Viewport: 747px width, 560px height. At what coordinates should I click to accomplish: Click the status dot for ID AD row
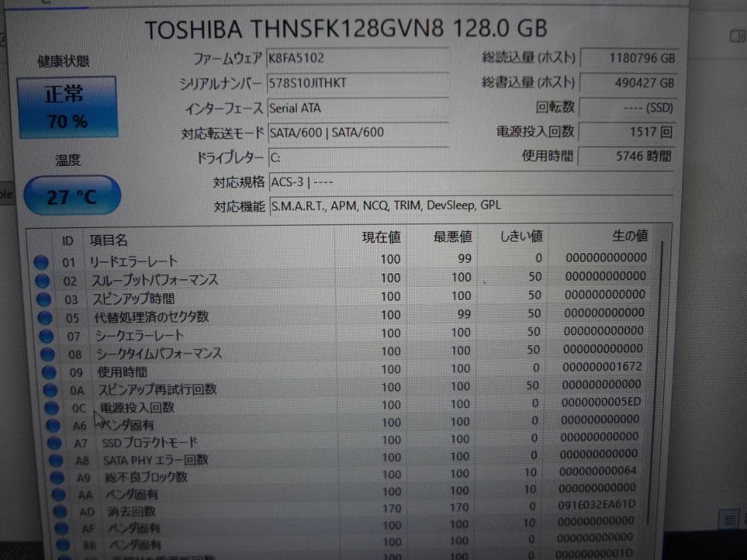[60, 512]
